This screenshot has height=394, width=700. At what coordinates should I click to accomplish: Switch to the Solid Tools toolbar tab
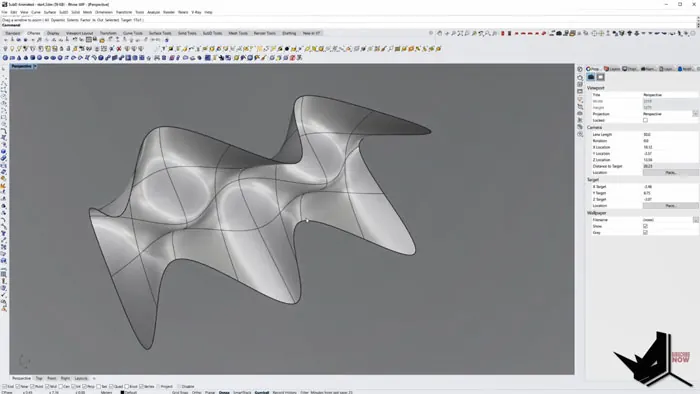(187, 33)
